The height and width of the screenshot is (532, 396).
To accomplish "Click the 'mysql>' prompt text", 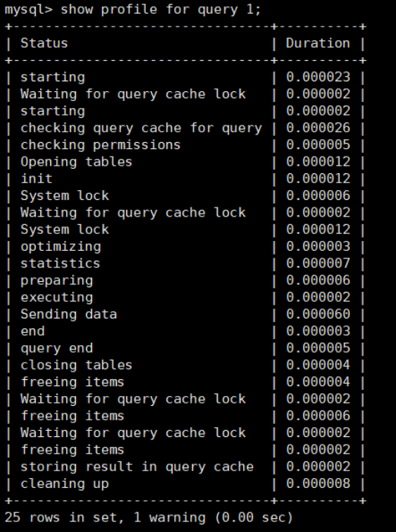I will tap(29, 10).
